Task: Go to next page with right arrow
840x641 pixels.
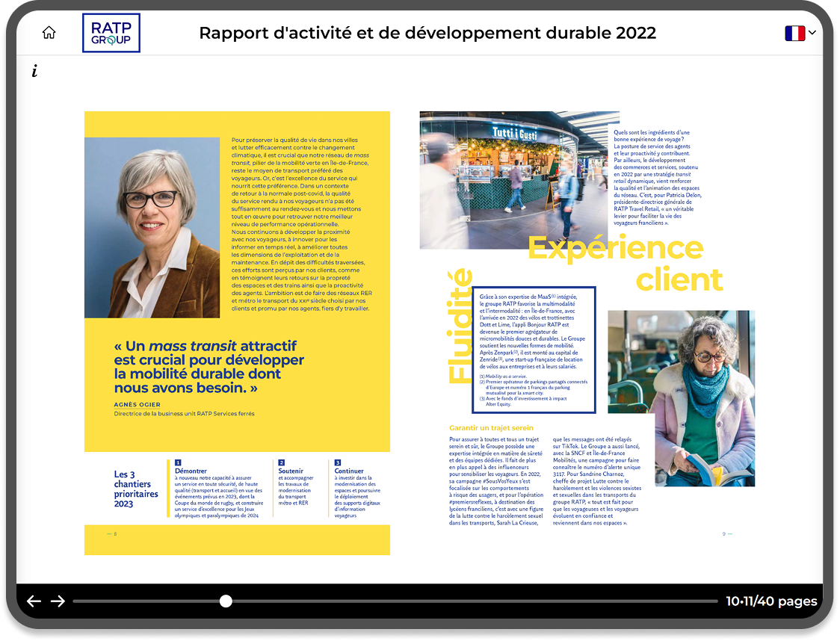Action: point(58,601)
